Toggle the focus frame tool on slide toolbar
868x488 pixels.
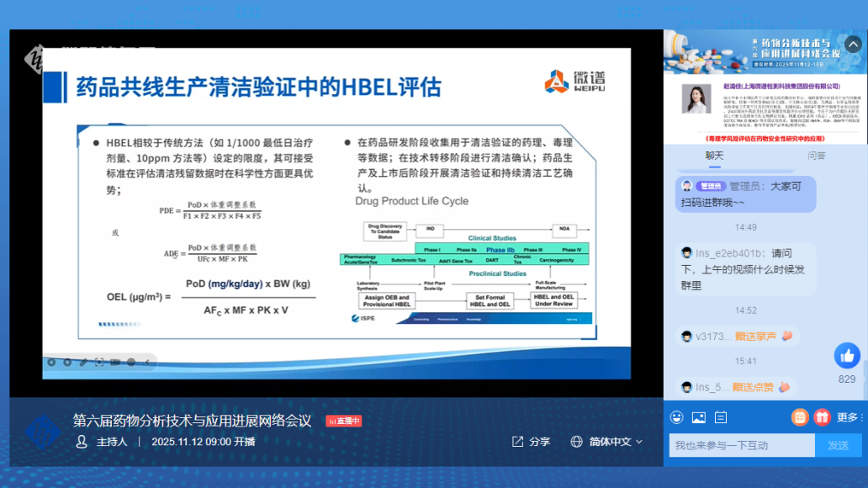click(99, 363)
